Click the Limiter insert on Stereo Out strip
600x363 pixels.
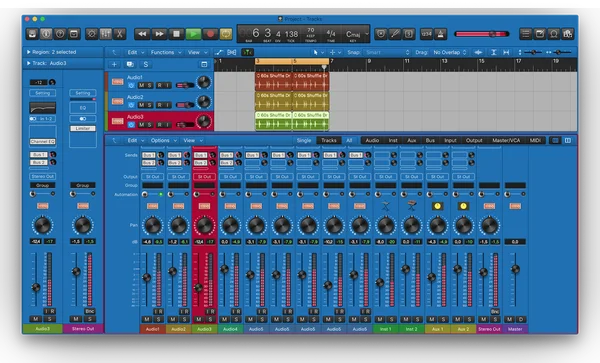click(83, 129)
